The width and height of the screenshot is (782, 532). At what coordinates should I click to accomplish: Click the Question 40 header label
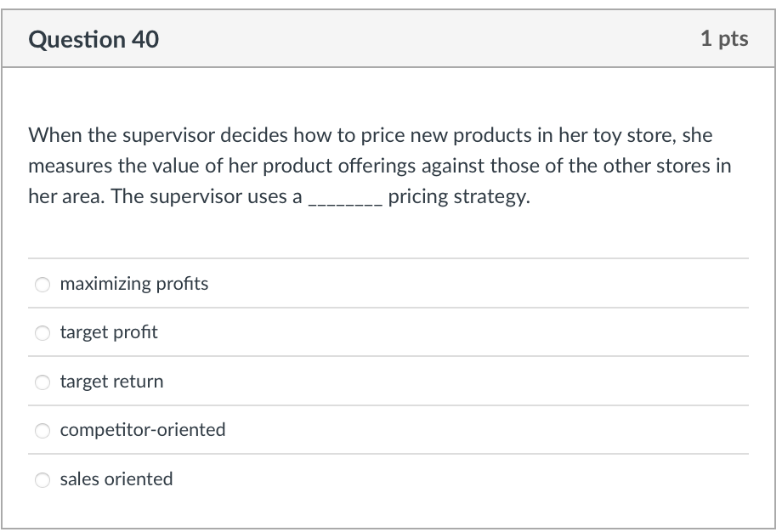click(93, 38)
